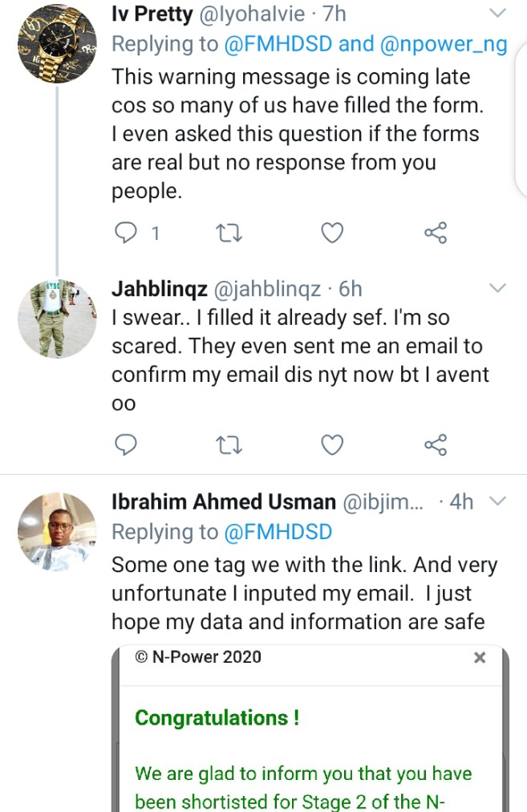Open options chevron on Ibrahim Ahmed Usman's tweet
The height and width of the screenshot is (812, 527).
pos(497,501)
